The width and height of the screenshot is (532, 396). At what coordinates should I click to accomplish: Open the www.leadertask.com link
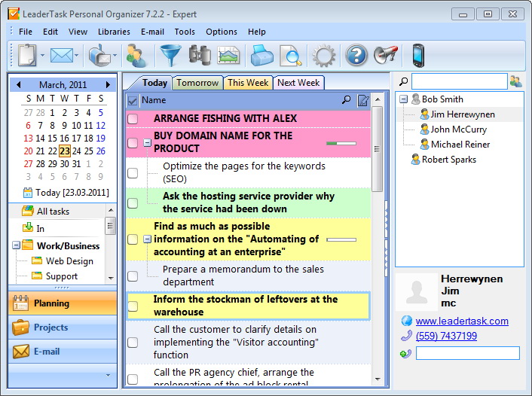(x=462, y=321)
